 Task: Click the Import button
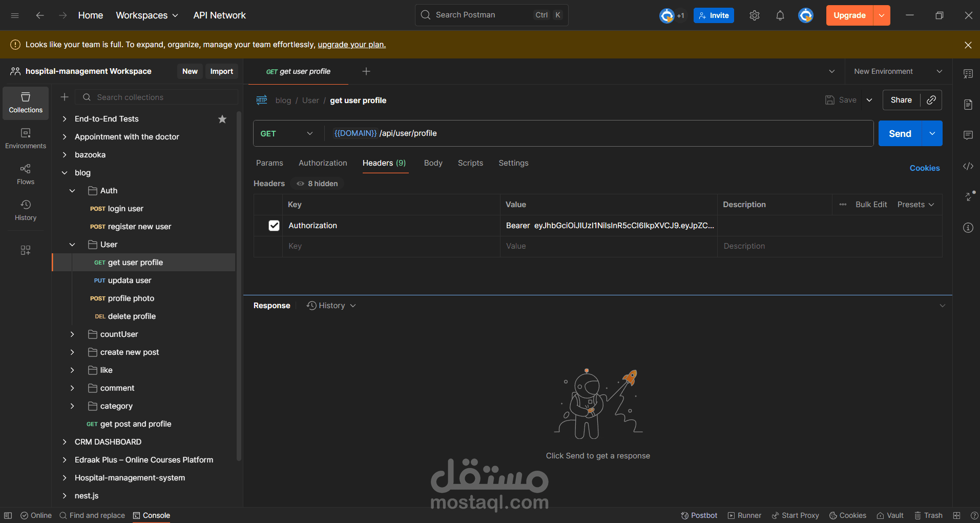coord(221,71)
